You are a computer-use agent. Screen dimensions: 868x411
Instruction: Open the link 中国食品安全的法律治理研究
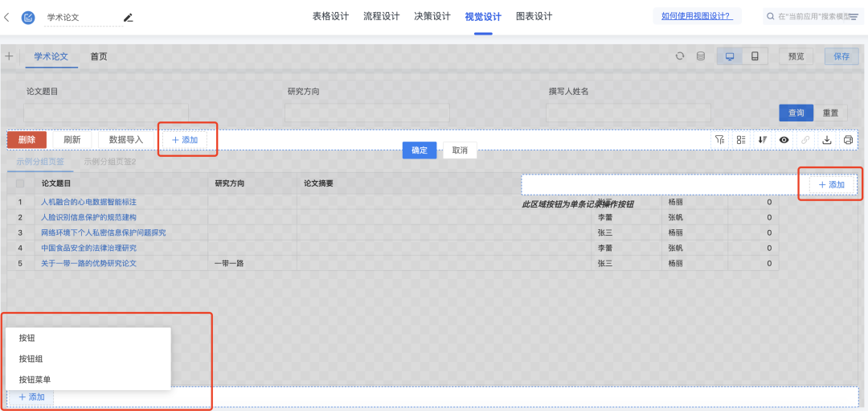88,249
